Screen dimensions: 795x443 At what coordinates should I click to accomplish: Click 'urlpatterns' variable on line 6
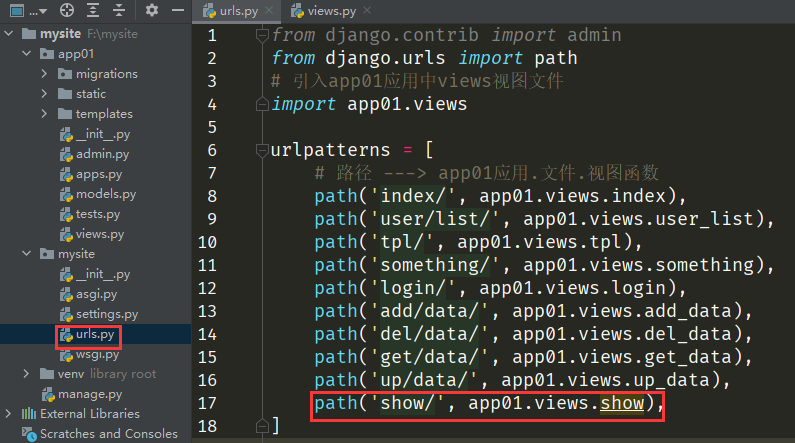point(330,150)
